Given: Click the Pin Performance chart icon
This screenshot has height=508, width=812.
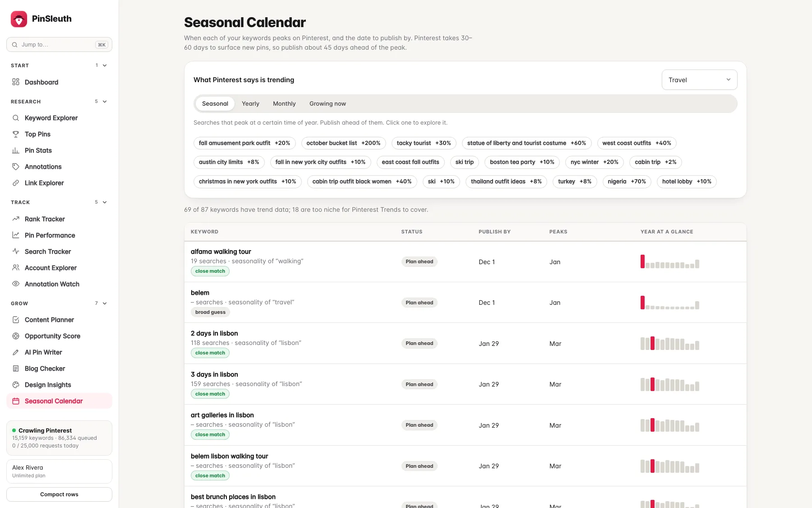Looking at the screenshot, I should [x=16, y=235].
